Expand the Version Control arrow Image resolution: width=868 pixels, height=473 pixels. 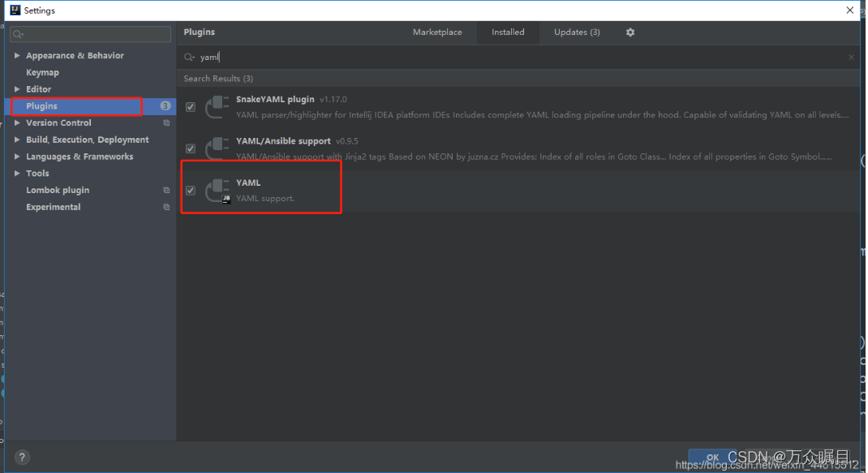tap(17, 123)
